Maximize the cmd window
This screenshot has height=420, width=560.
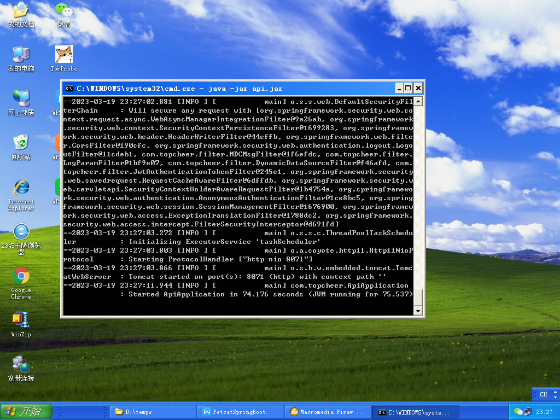(408, 88)
